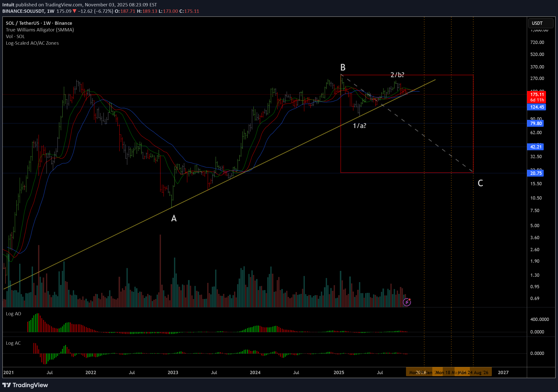This screenshot has height=392, width=558.
Task: Click the red 175.11 current price label
Action: [537, 95]
